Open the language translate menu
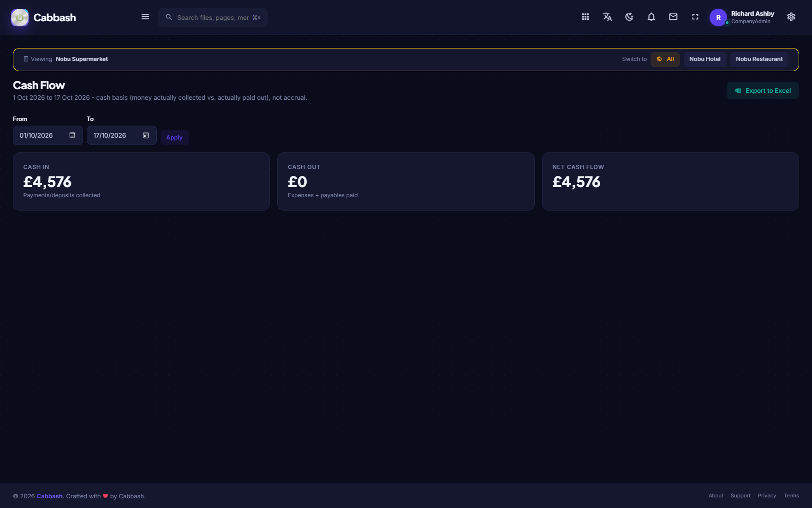 pyautogui.click(x=607, y=17)
